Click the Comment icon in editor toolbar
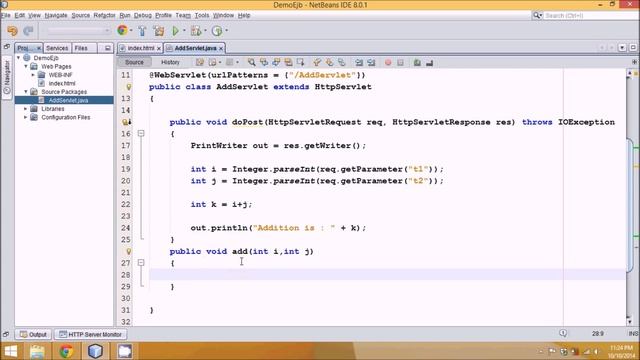 tap(417, 62)
